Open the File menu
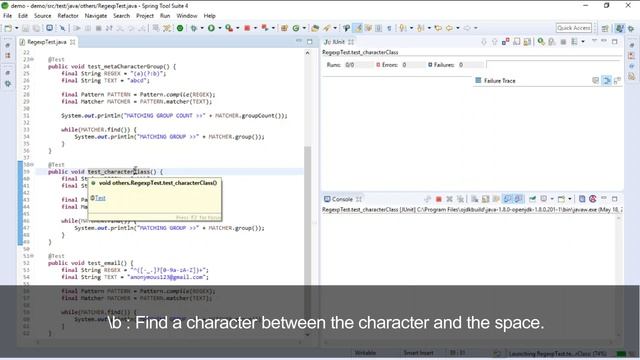 7,16
